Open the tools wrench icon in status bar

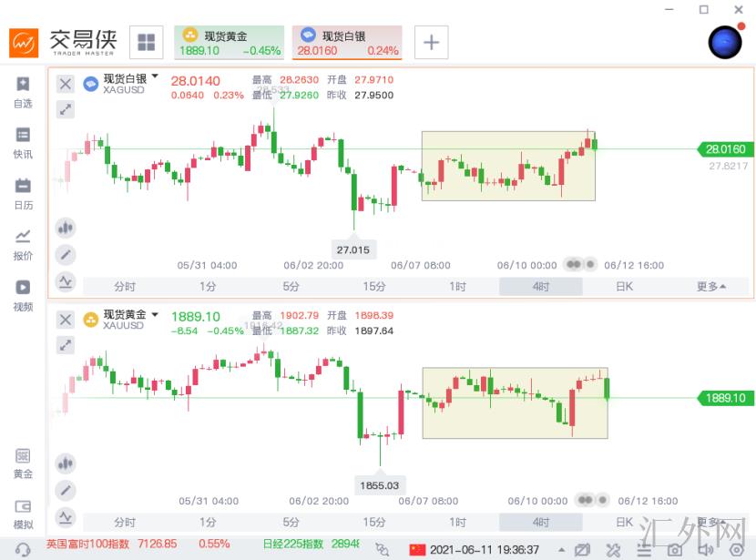(613, 550)
